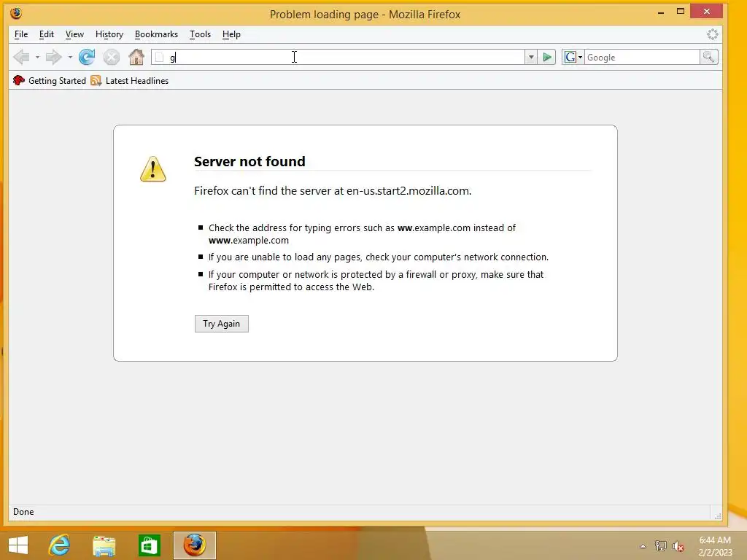
Task: Click the Stop loading button
Action: (x=112, y=57)
